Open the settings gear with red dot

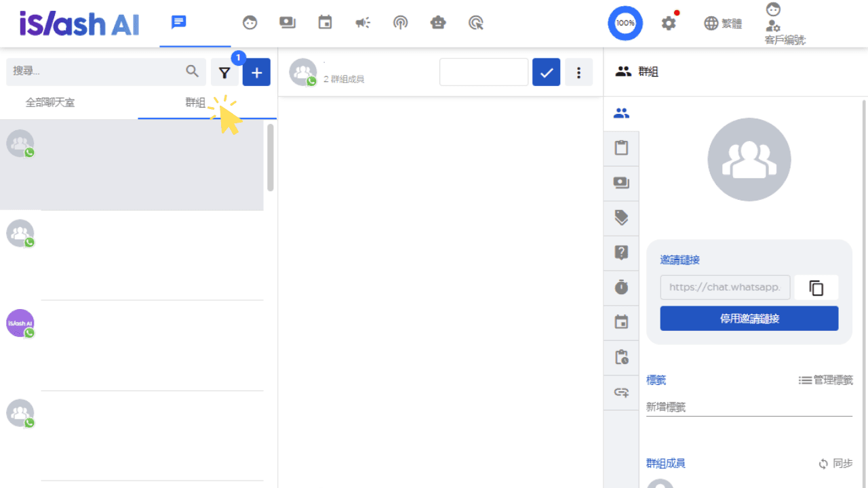[x=669, y=23]
